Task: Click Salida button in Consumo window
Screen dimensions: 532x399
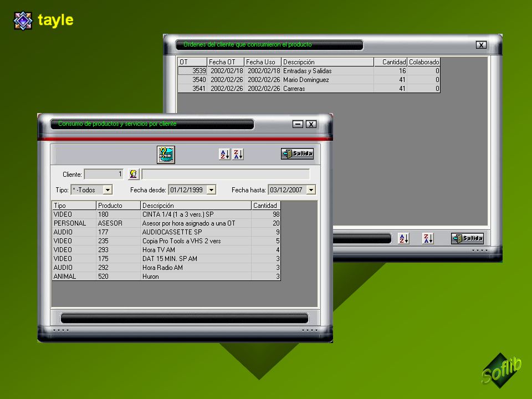Action: [297, 154]
